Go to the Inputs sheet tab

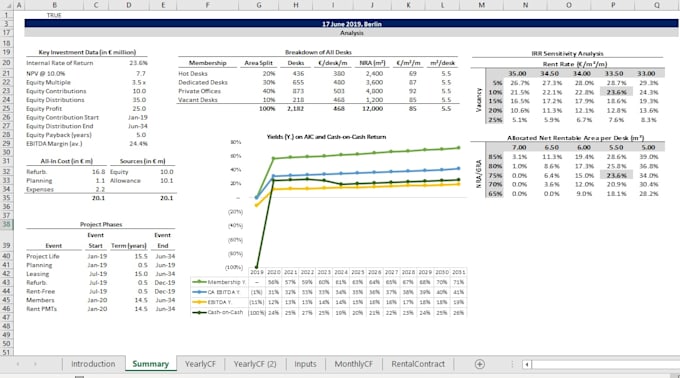coord(305,364)
